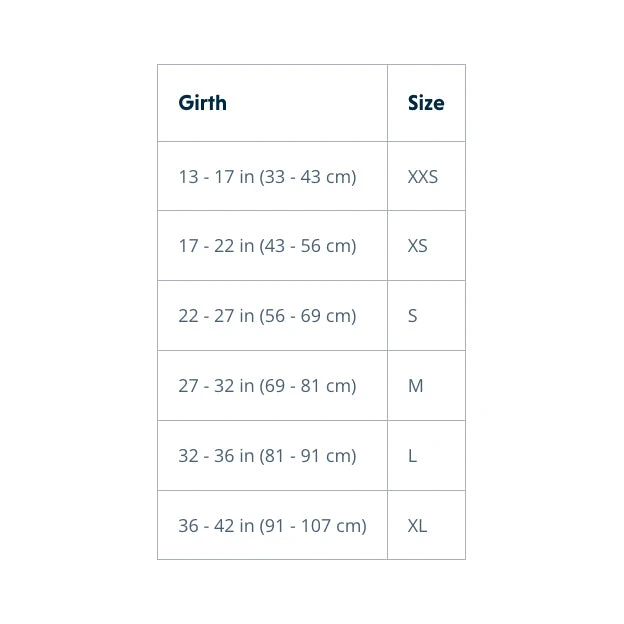Click the L size cell

pyautogui.click(x=413, y=456)
